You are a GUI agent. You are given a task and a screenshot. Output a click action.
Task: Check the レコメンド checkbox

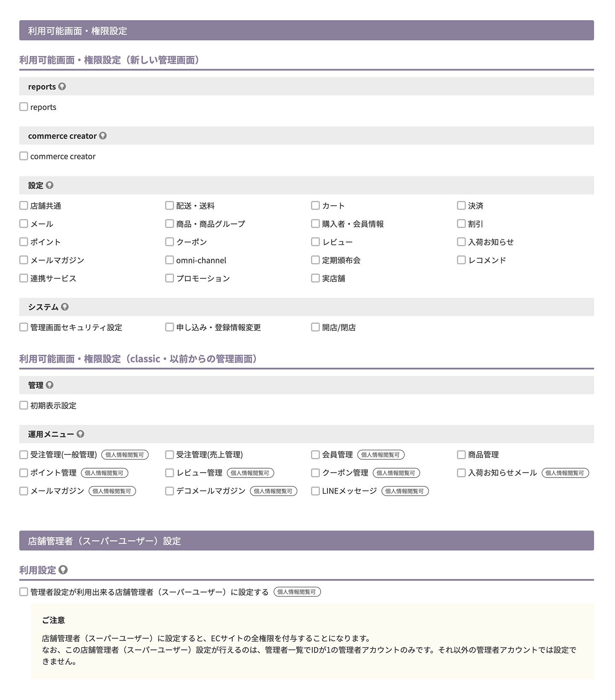(x=461, y=260)
